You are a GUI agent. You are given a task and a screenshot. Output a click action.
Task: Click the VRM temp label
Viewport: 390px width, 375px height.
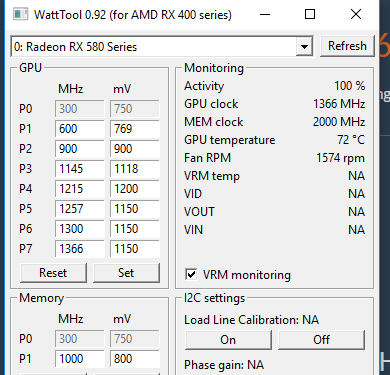[212, 176]
